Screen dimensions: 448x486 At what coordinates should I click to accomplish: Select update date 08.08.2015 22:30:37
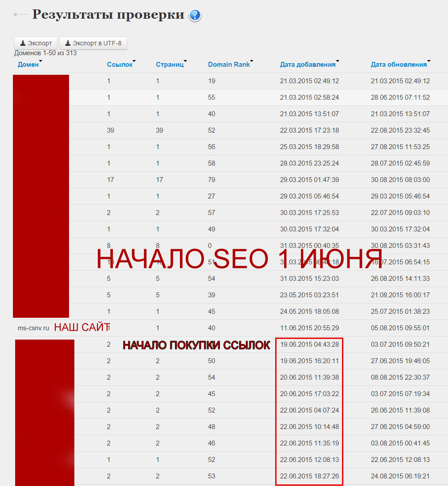click(400, 377)
